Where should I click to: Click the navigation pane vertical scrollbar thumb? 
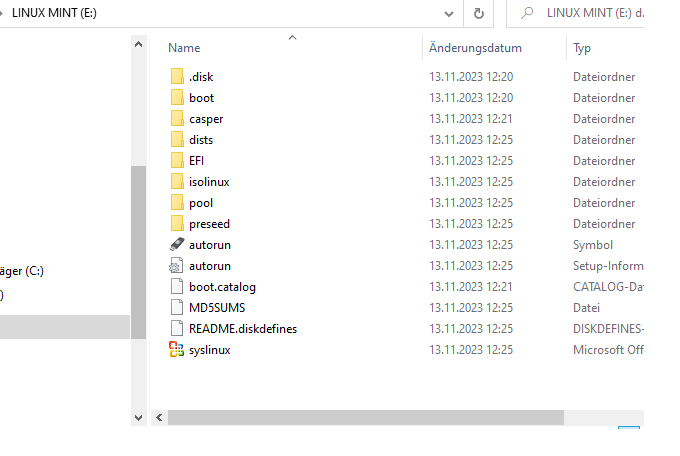(x=138, y=252)
